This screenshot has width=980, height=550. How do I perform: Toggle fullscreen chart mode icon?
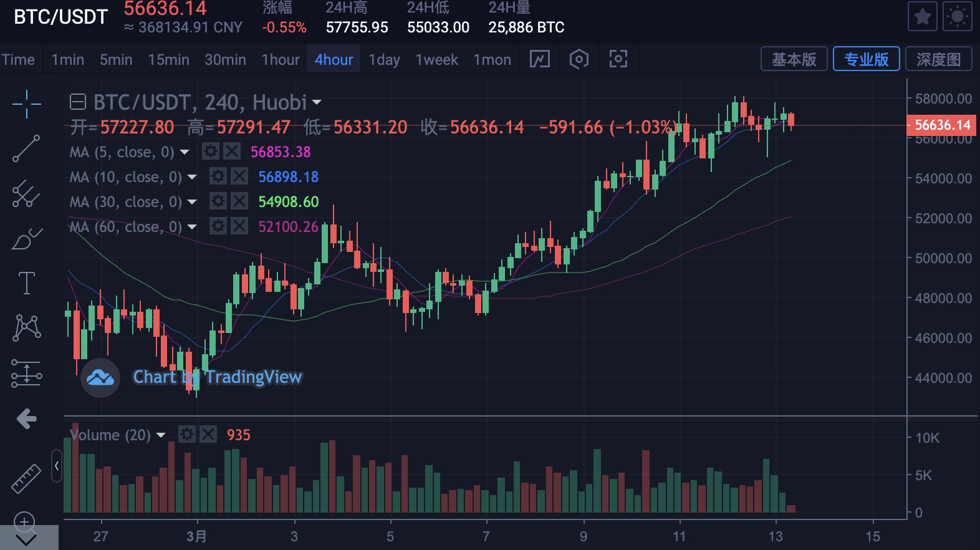coord(618,59)
